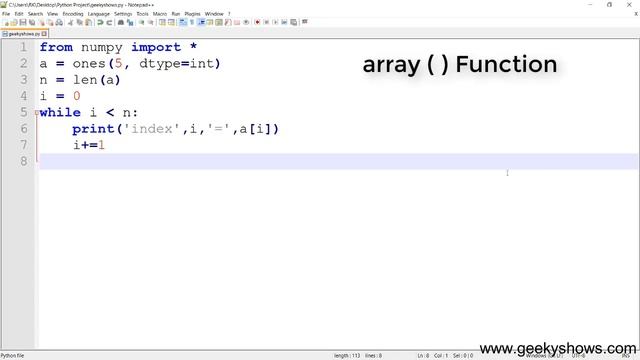Click the Replace toolbar icon

coord(130,22)
